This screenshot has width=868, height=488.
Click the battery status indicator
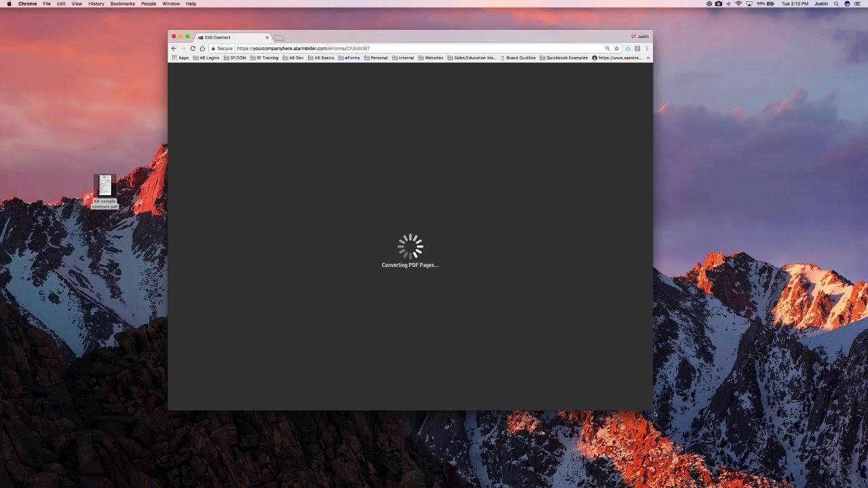click(766, 3)
